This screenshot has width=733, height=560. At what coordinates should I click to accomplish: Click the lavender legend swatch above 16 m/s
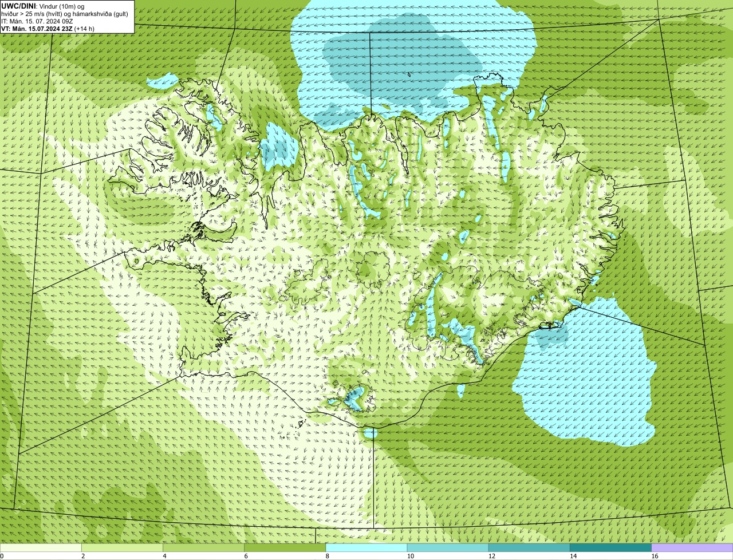[692, 548]
